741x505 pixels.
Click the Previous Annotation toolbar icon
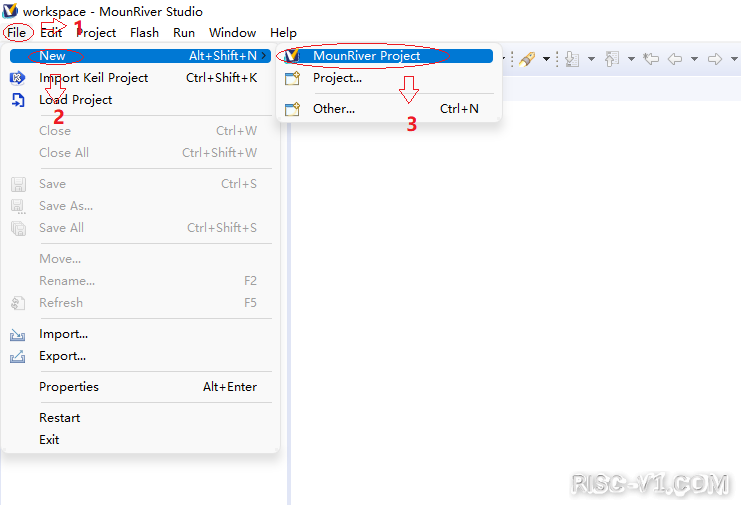click(x=612, y=59)
